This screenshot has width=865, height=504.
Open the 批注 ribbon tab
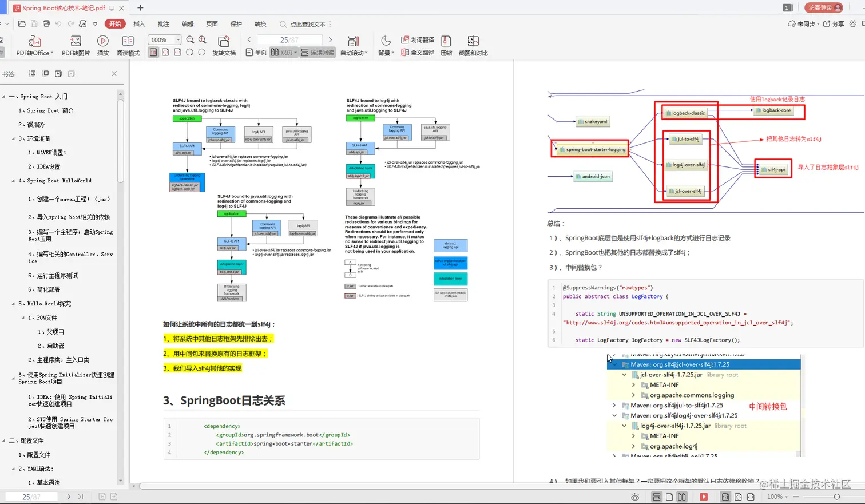point(164,24)
